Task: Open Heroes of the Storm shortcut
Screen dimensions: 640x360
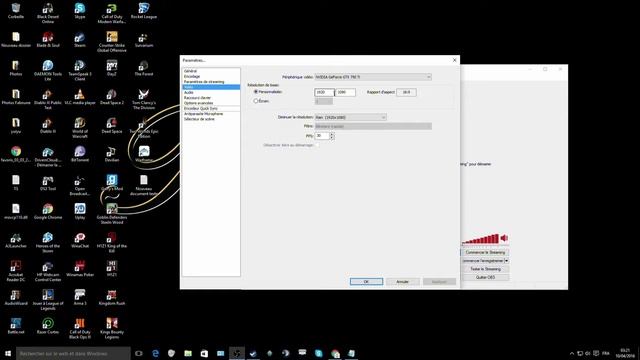Action: 48,242
